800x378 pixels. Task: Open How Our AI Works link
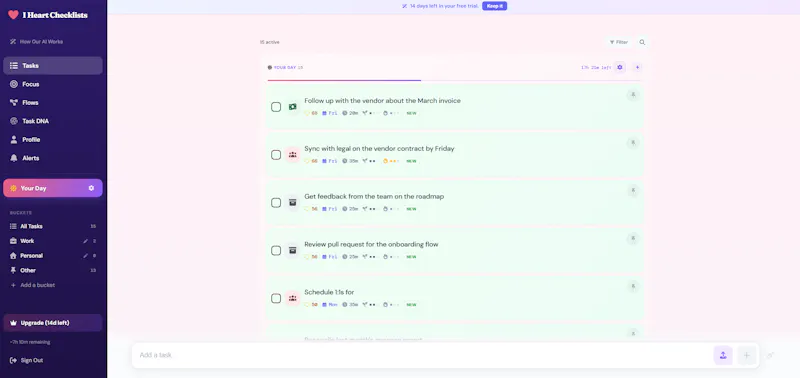36,42
